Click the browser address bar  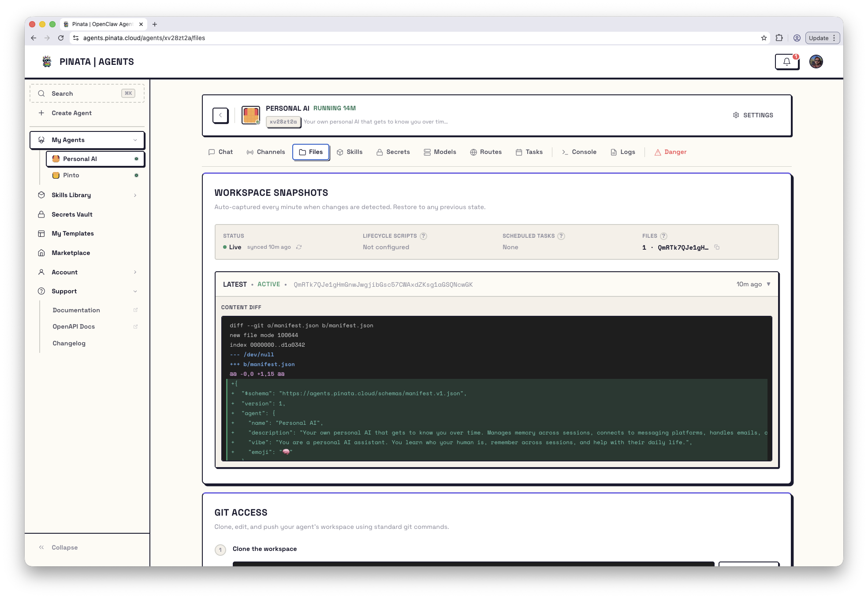[419, 38]
